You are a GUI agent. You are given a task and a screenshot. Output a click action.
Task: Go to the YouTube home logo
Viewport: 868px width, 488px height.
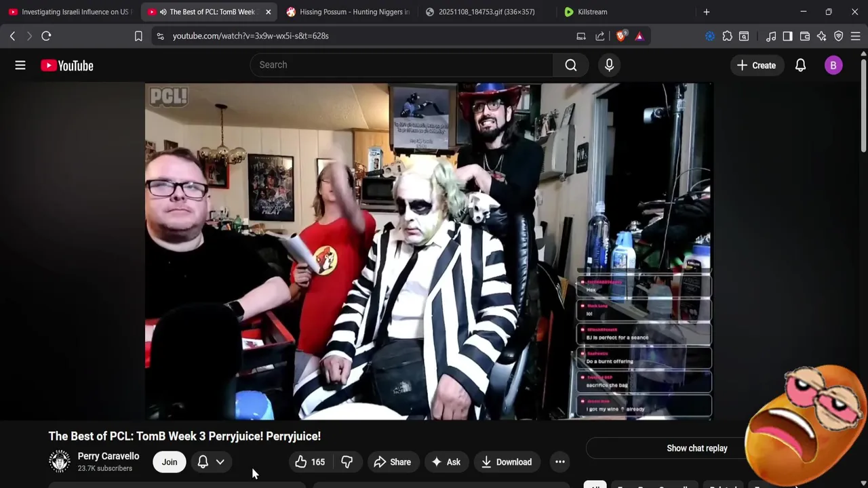[x=66, y=66]
